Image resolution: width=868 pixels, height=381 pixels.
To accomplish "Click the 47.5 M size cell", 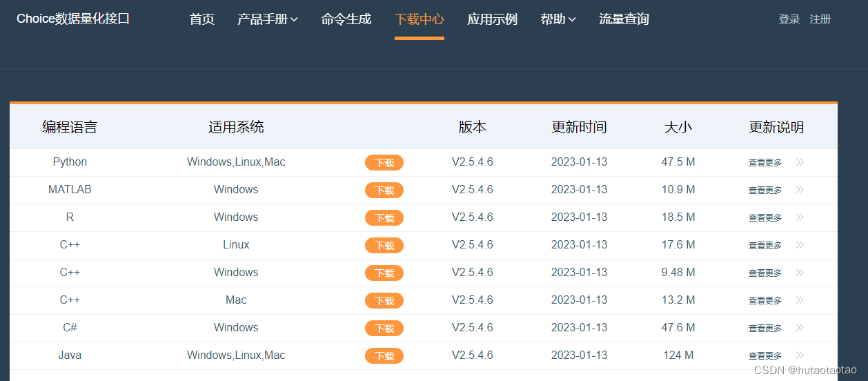I will [678, 162].
